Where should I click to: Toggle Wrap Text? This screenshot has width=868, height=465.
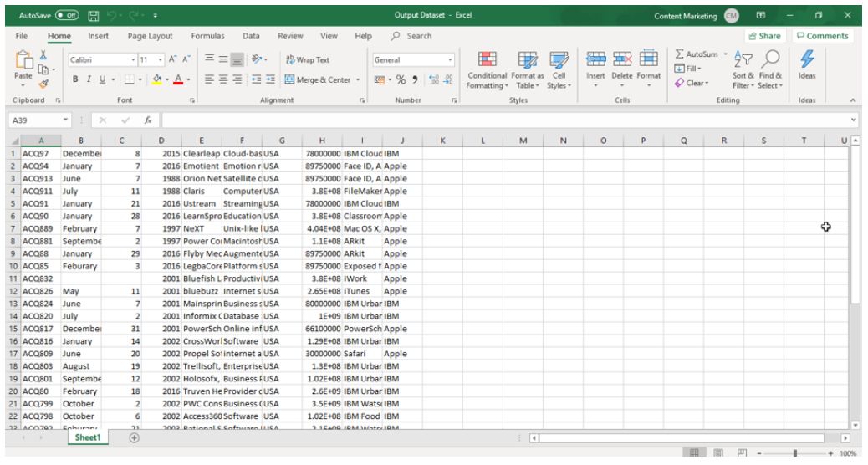(x=307, y=59)
